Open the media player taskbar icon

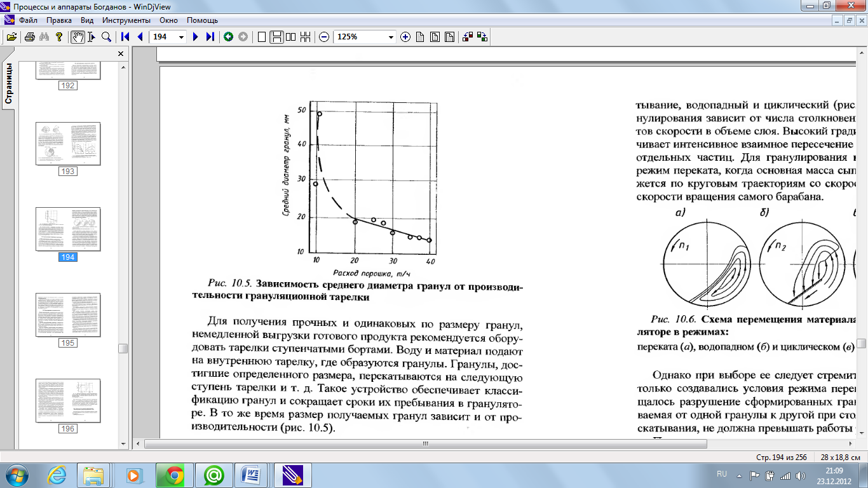point(134,475)
